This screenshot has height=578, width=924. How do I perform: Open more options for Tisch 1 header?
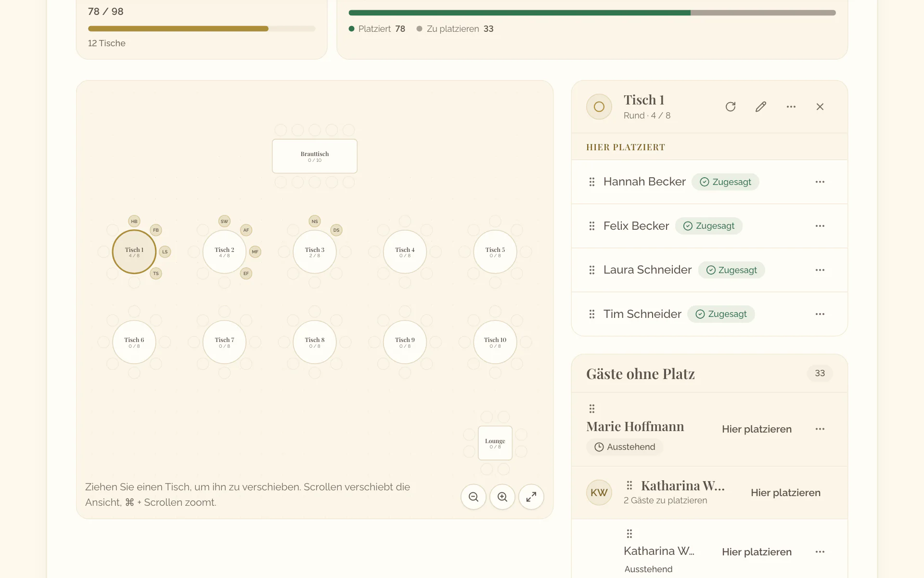coord(791,106)
